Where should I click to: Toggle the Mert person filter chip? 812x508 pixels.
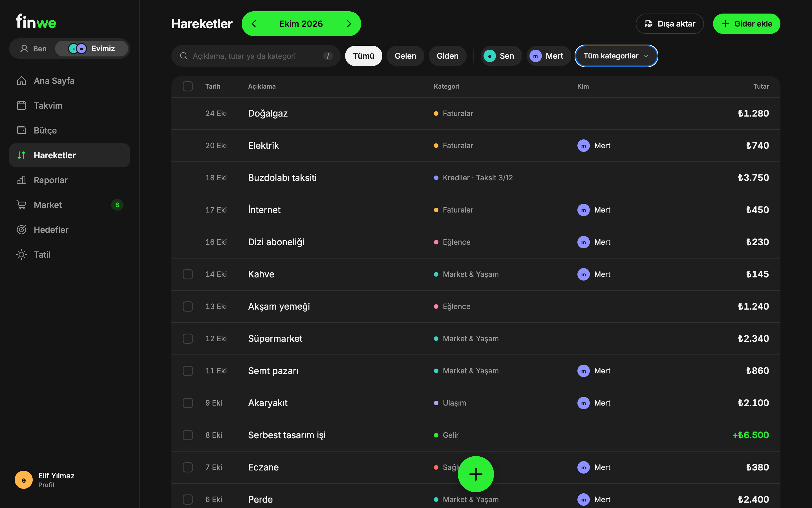548,56
